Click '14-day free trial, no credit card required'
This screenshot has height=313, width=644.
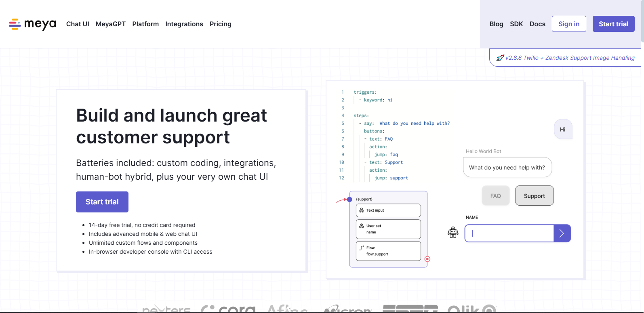[x=142, y=225]
